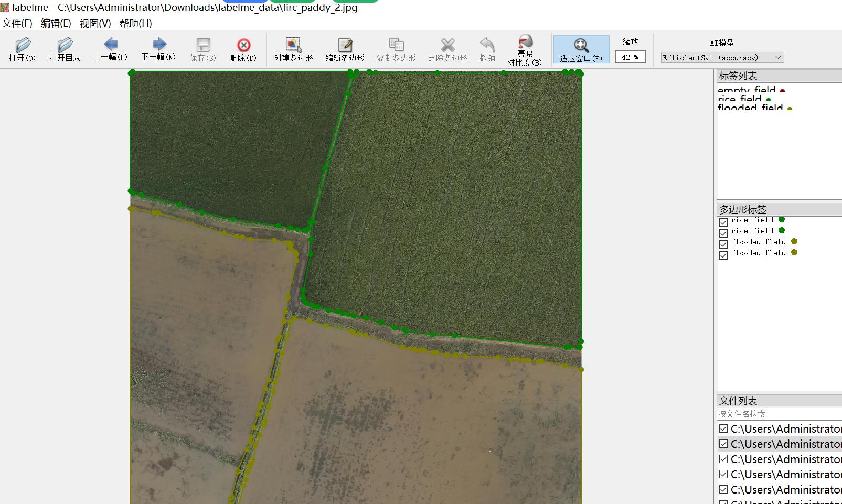Image resolution: width=842 pixels, height=504 pixels.
Task: Open the File (文件) menu
Action: point(17,24)
